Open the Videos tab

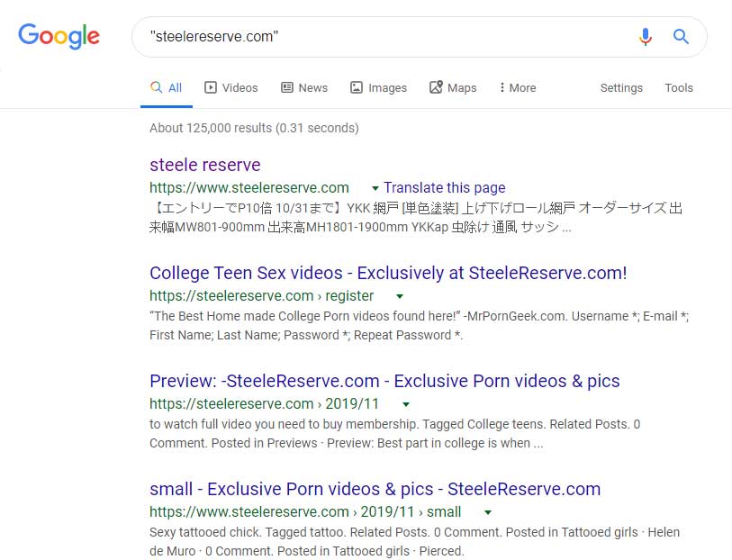231,87
